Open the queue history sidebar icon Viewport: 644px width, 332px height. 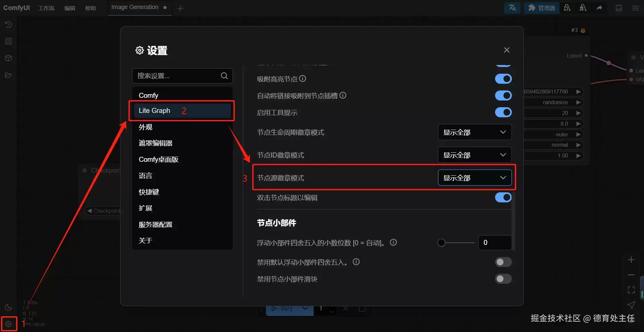[x=8, y=24]
